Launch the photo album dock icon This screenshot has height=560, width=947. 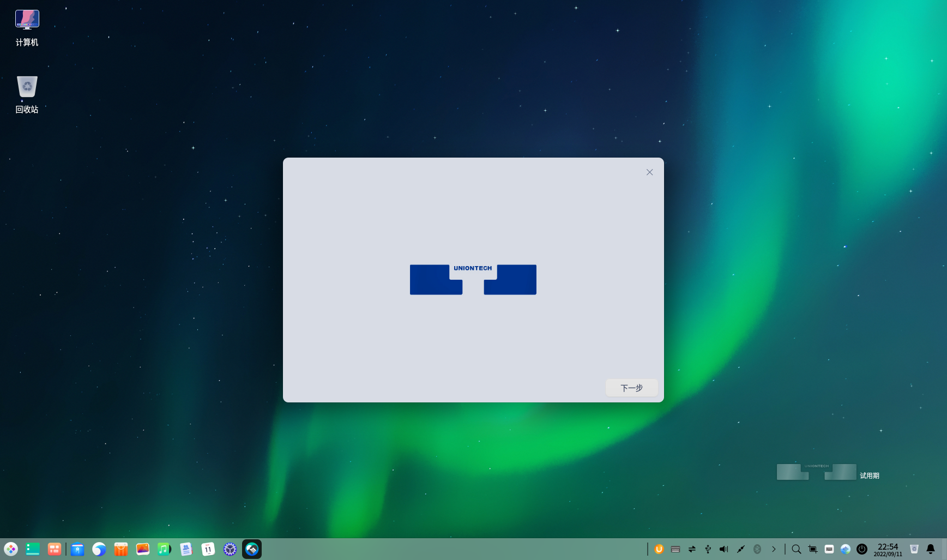[x=143, y=549]
